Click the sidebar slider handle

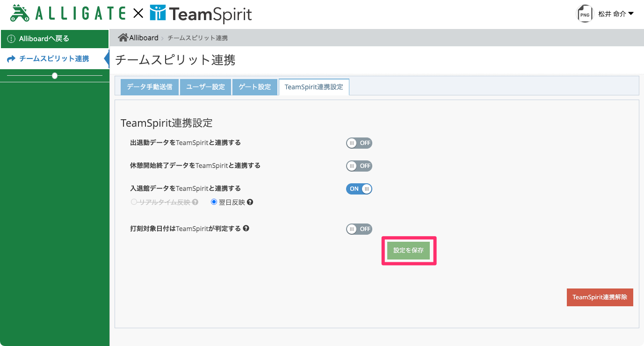click(55, 76)
